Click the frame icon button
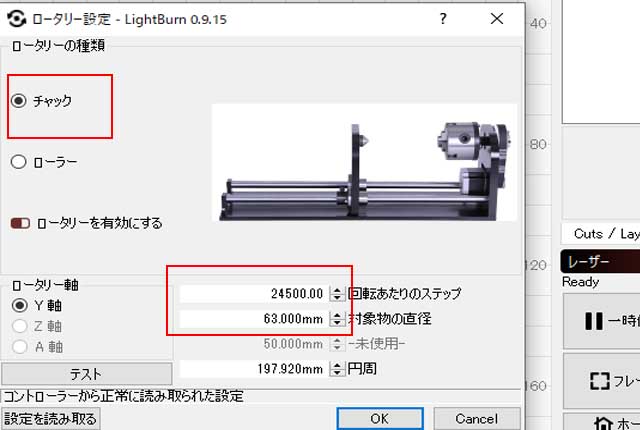This screenshot has height=430, width=640. click(x=599, y=381)
